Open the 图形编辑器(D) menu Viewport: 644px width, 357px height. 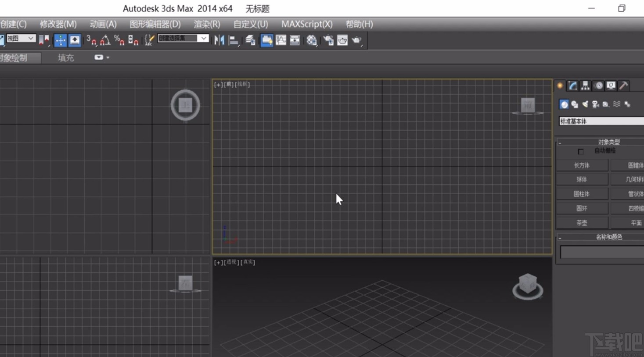[x=155, y=24]
